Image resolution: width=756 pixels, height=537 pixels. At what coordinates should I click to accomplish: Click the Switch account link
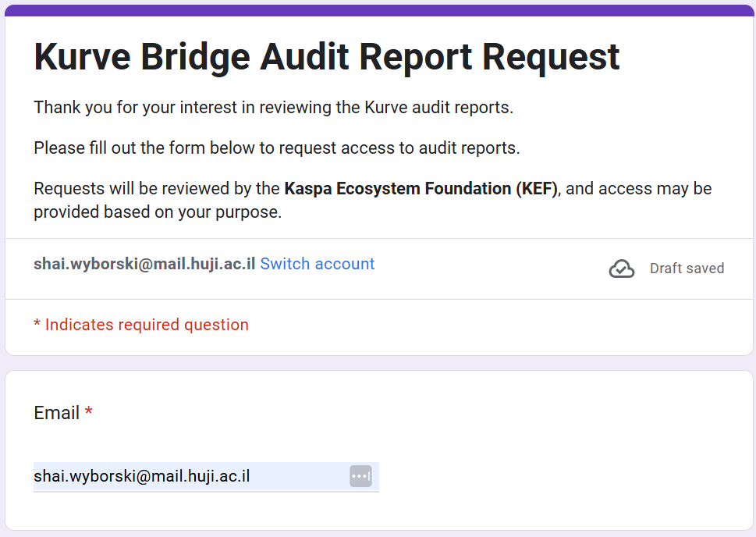coord(317,264)
